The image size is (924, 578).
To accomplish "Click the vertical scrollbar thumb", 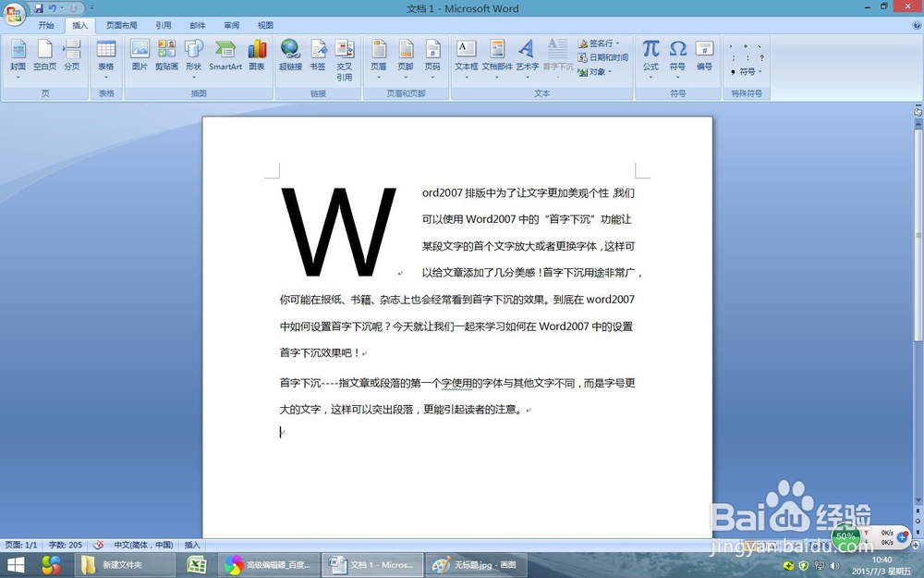I will click(918, 235).
